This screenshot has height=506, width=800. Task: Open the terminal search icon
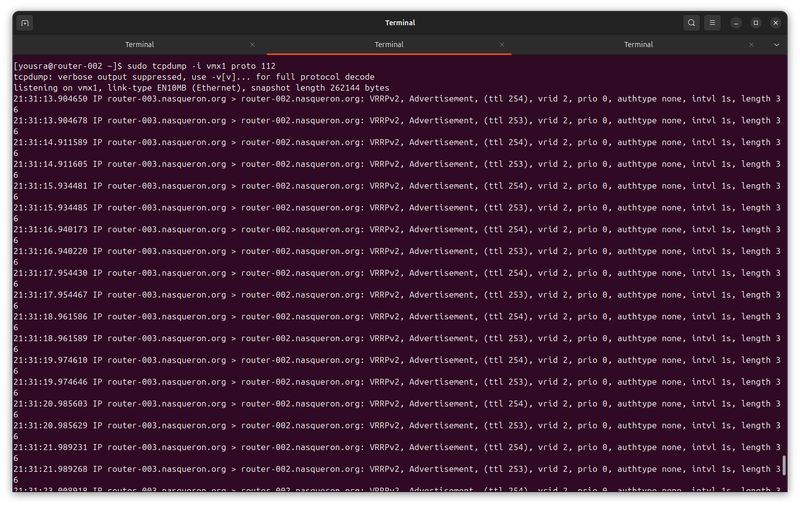(692, 23)
